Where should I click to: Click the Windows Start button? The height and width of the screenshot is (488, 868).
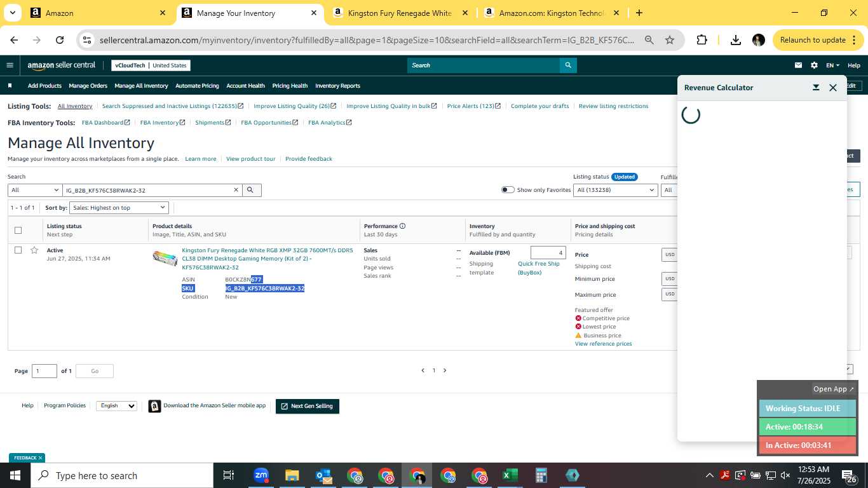tap(15, 475)
